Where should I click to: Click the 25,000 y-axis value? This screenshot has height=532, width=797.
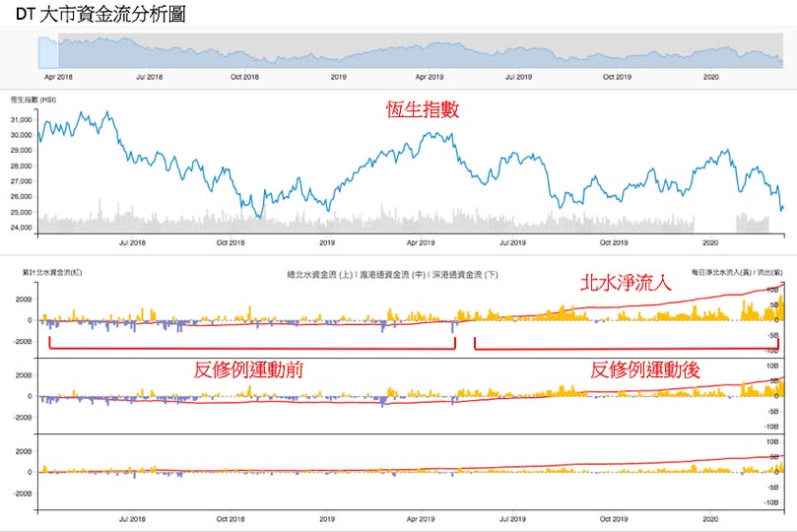pyautogui.click(x=22, y=213)
